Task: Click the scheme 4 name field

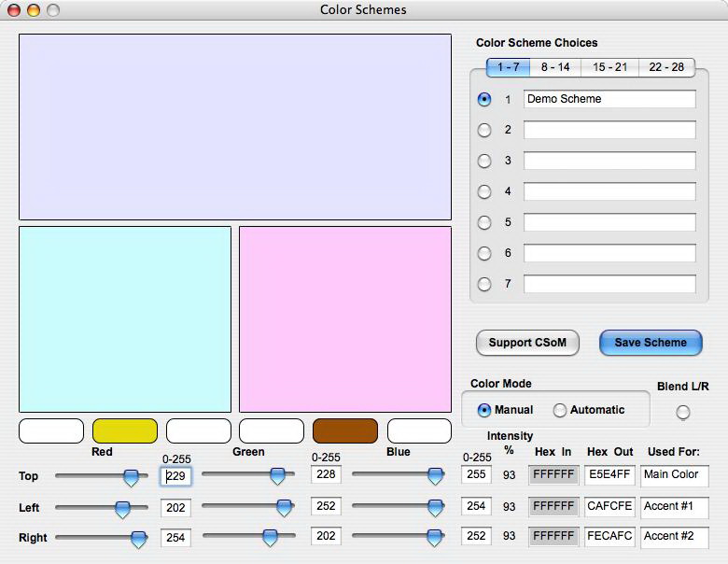Action: coord(609,191)
